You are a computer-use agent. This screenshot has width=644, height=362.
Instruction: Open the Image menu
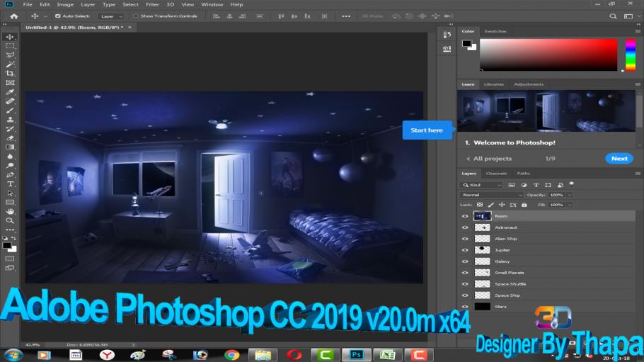(x=65, y=4)
